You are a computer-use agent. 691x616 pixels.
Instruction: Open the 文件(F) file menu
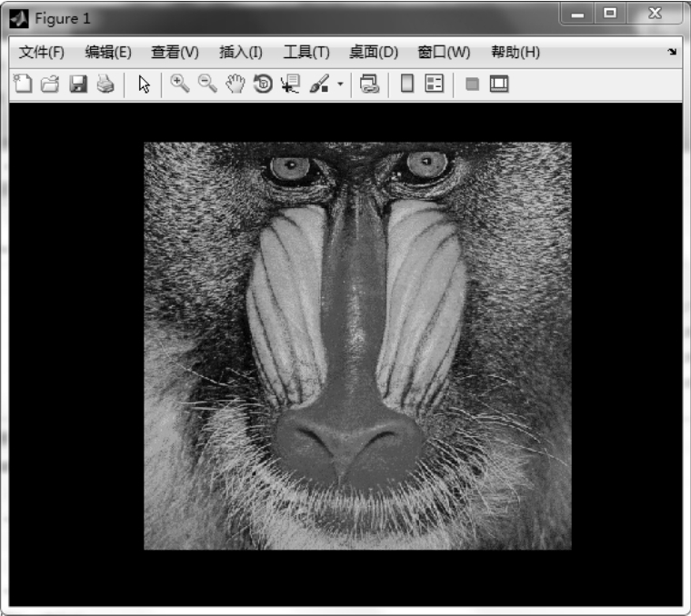(x=42, y=52)
